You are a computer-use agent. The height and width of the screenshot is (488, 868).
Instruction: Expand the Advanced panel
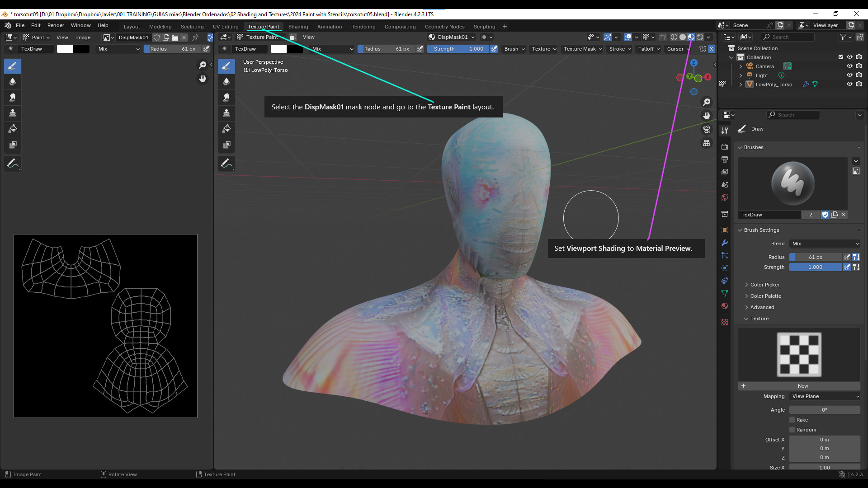762,307
